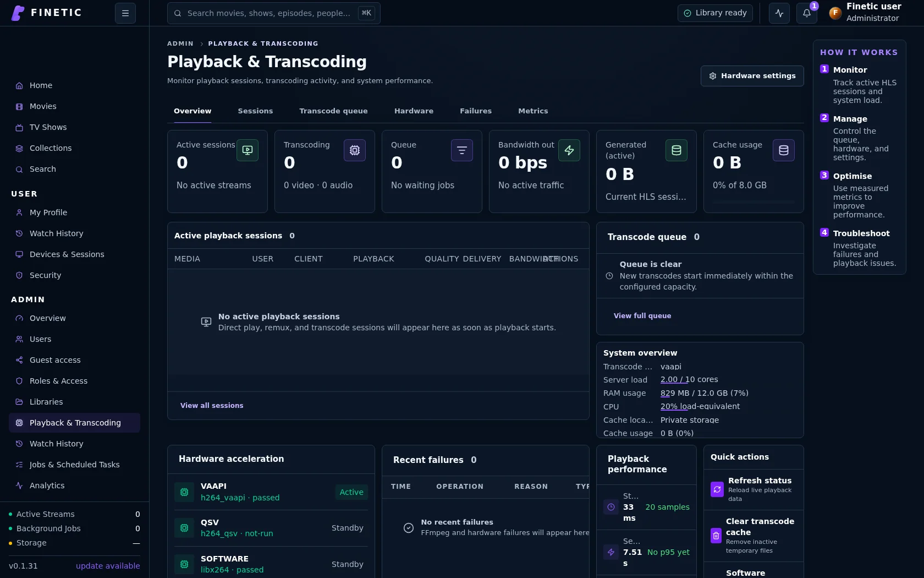
Task: Switch to the Hardware tab
Action: (414, 111)
